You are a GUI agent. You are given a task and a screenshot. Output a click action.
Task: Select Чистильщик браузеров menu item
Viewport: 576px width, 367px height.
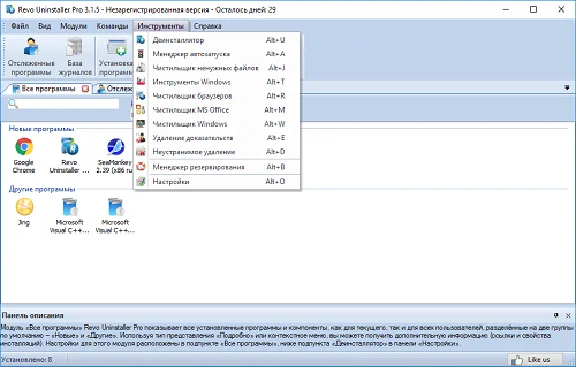pyautogui.click(x=217, y=96)
